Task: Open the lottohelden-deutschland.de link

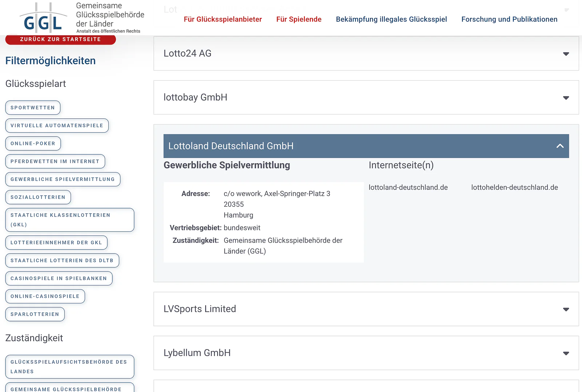Action: pyautogui.click(x=514, y=187)
